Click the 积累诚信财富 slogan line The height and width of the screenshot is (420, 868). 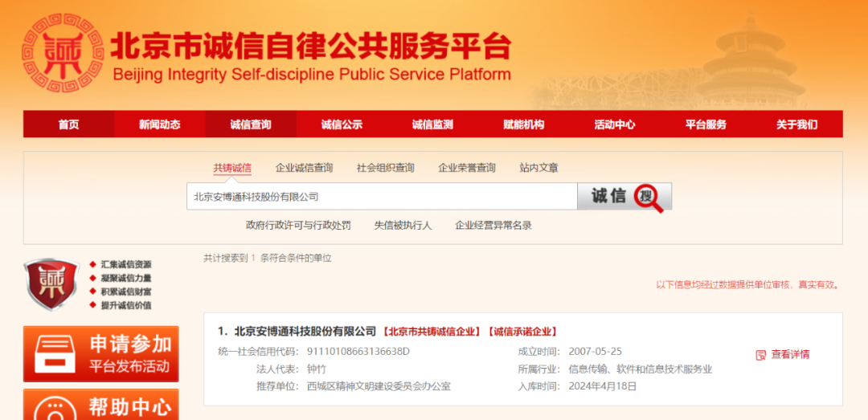tap(125, 292)
